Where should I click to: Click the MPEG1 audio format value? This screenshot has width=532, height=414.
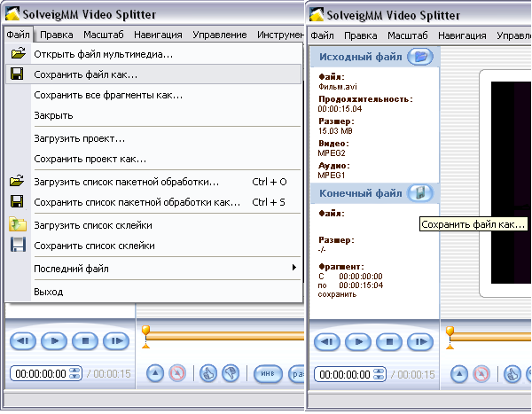(x=331, y=176)
